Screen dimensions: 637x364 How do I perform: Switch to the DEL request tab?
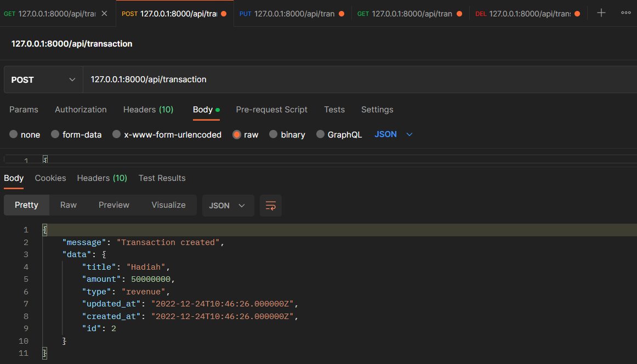[523, 14]
